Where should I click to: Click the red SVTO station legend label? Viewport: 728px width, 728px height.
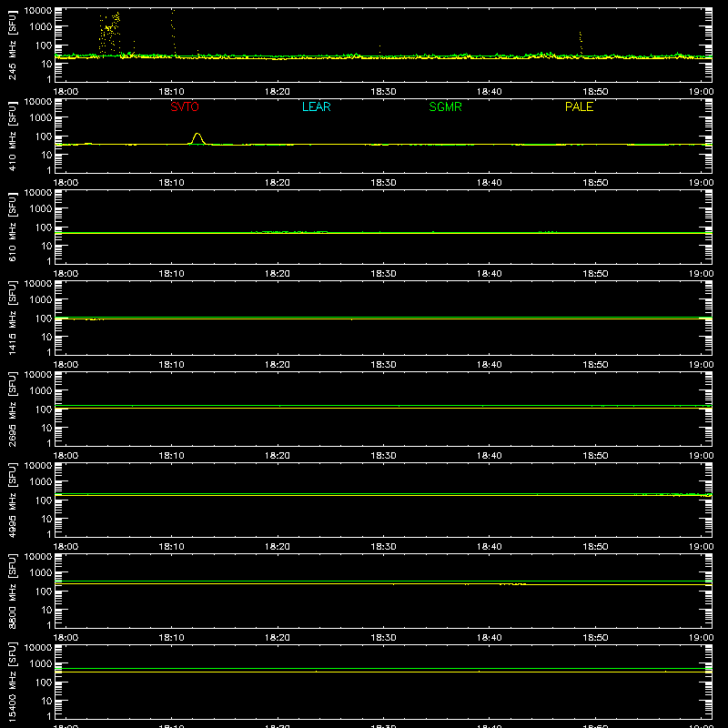(x=185, y=106)
